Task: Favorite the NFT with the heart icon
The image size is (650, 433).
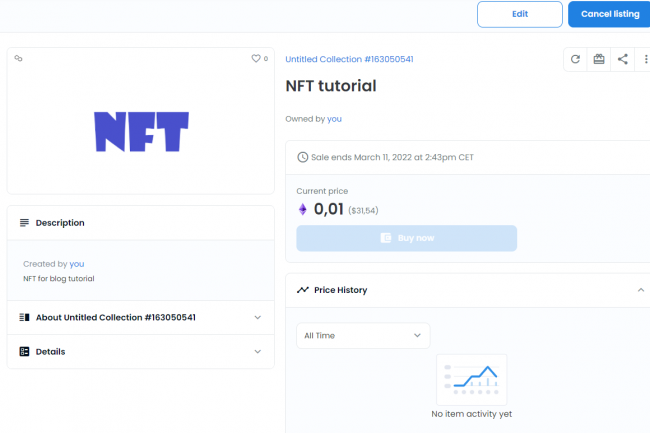Action: [256, 59]
